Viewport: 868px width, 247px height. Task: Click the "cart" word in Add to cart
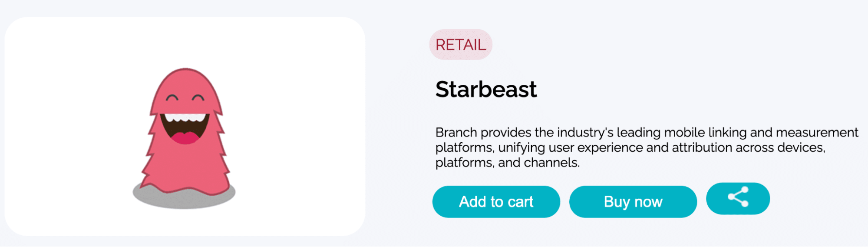pyautogui.click(x=520, y=202)
